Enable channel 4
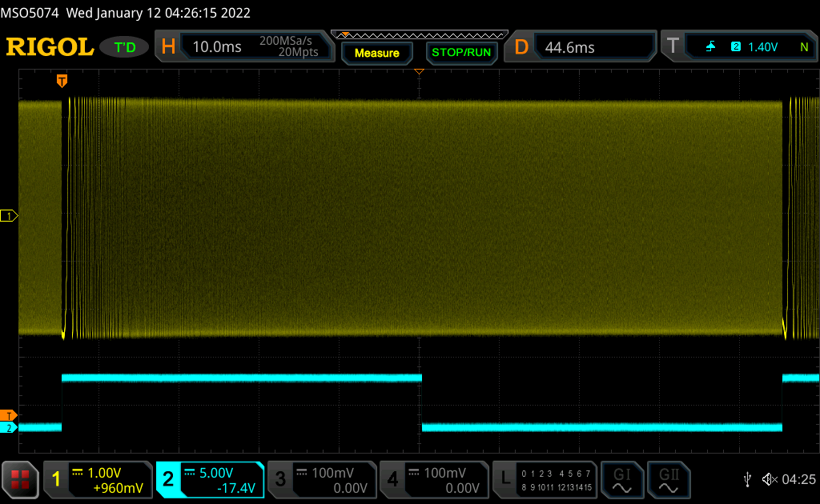This screenshot has height=504, width=820. (x=392, y=479)
